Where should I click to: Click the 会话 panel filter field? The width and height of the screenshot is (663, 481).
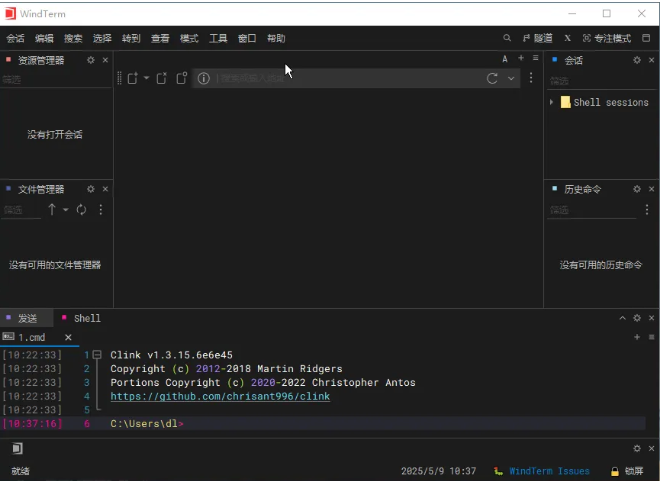(x=601, y=81)
